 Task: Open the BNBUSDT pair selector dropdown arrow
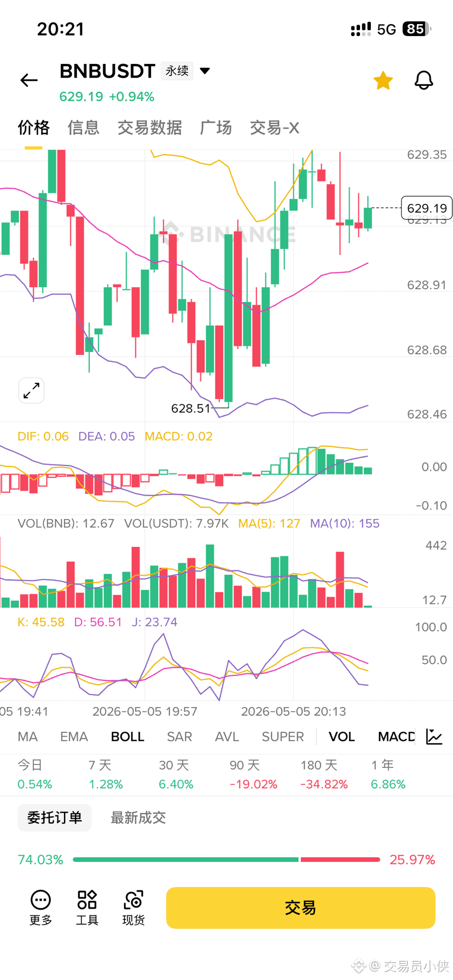click(x=205, y=71)
